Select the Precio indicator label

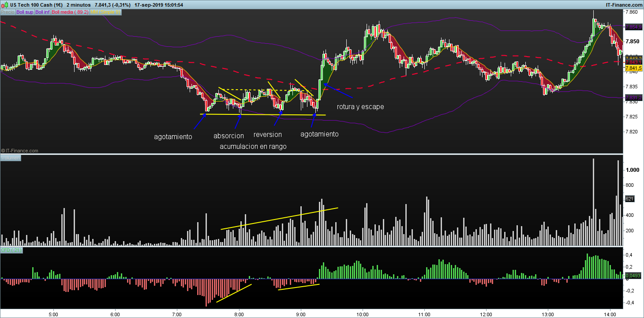click(7, 12)
